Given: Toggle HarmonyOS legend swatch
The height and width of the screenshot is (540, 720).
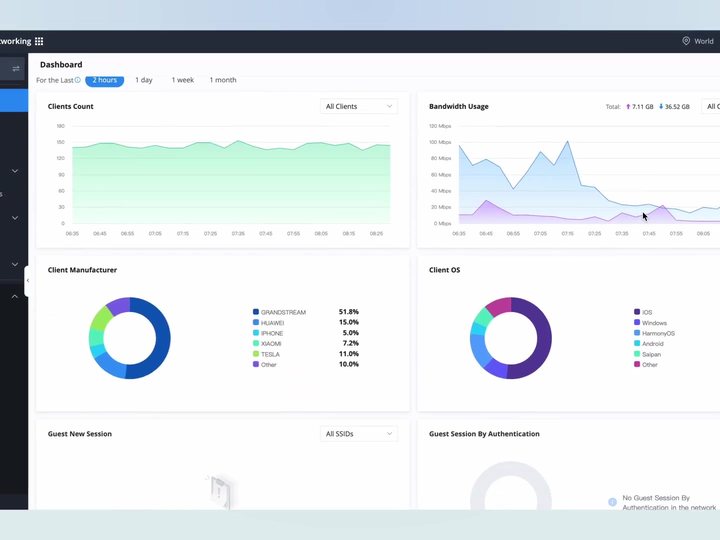Looking at the screenshot, I should [x=637, y=333].
